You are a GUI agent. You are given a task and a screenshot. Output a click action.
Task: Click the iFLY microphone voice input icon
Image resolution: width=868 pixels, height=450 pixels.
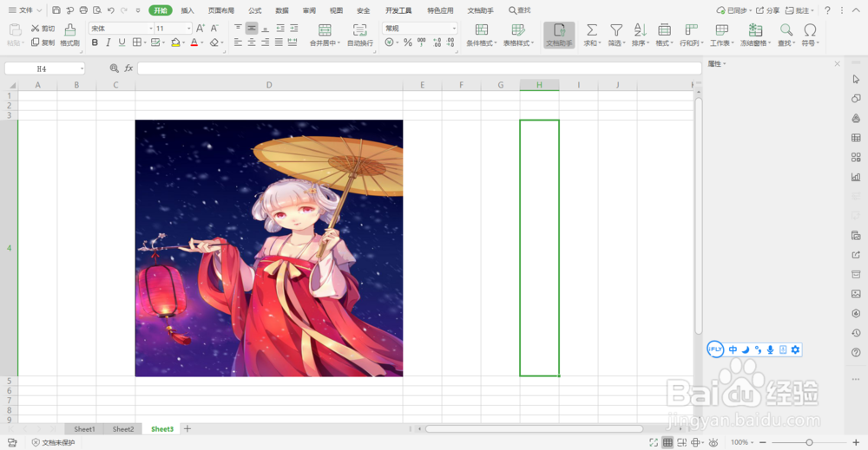[x=770, y=349]
